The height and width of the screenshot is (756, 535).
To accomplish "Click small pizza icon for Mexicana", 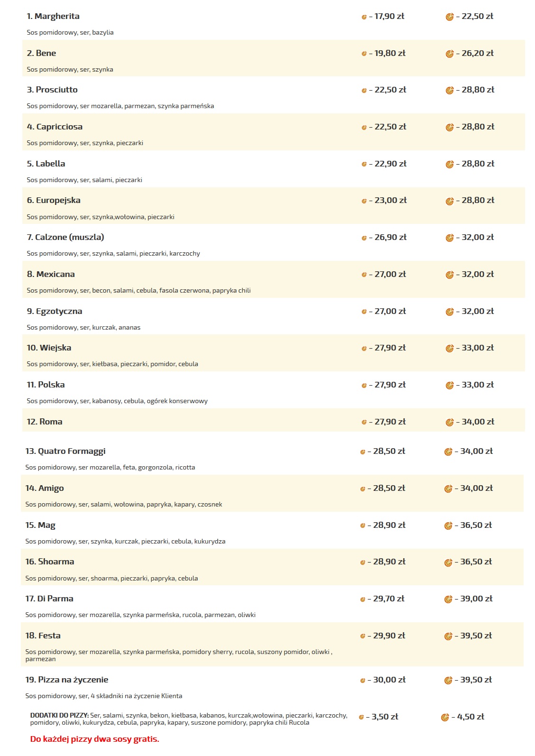I will [364, 275].
